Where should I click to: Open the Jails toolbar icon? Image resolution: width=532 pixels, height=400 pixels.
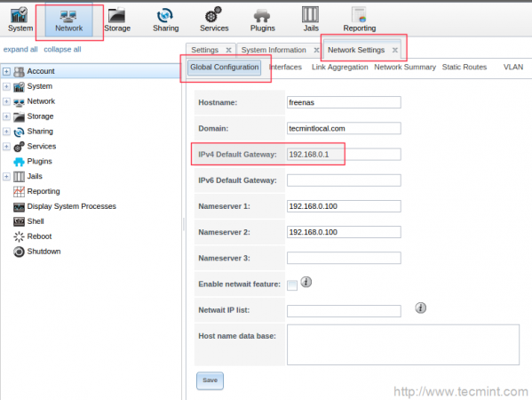pos(311,15)
